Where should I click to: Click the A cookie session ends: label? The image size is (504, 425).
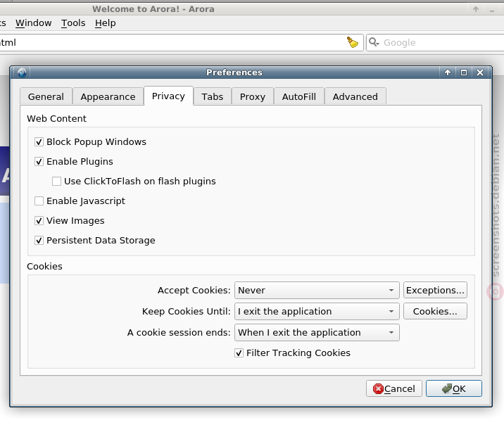tap(179, 333)
